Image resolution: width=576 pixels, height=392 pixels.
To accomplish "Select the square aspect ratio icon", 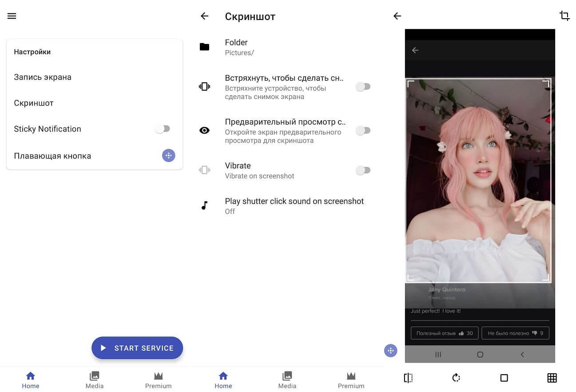I will tap(504, 377).
